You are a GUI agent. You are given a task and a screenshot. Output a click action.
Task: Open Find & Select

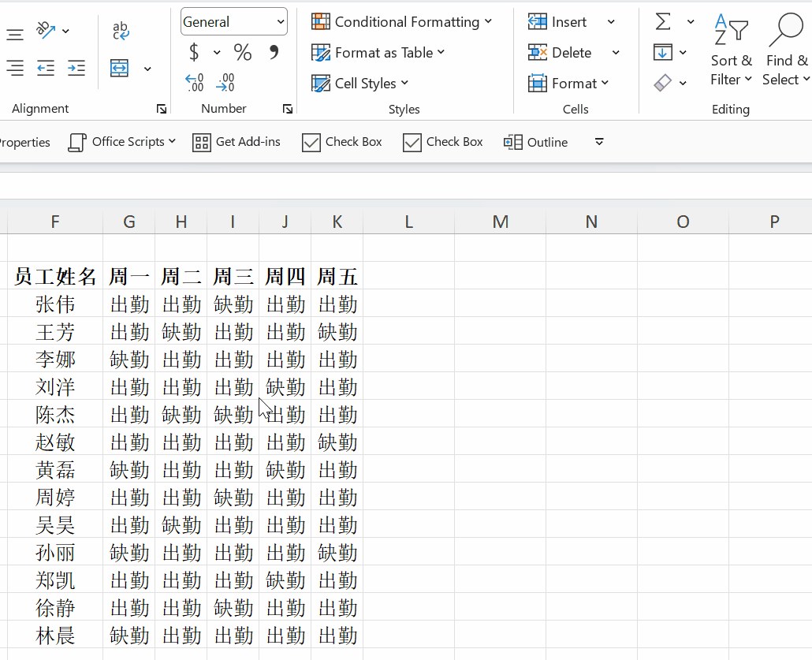click(x=786, y=50)
